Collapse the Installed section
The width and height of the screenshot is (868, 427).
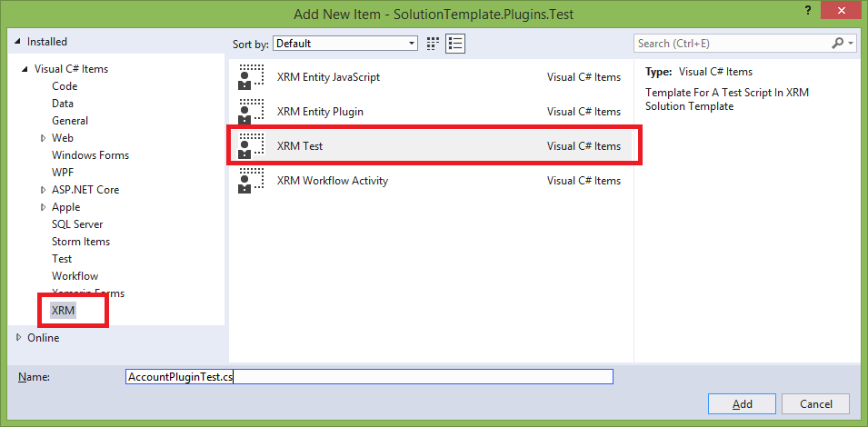point(17,42)
